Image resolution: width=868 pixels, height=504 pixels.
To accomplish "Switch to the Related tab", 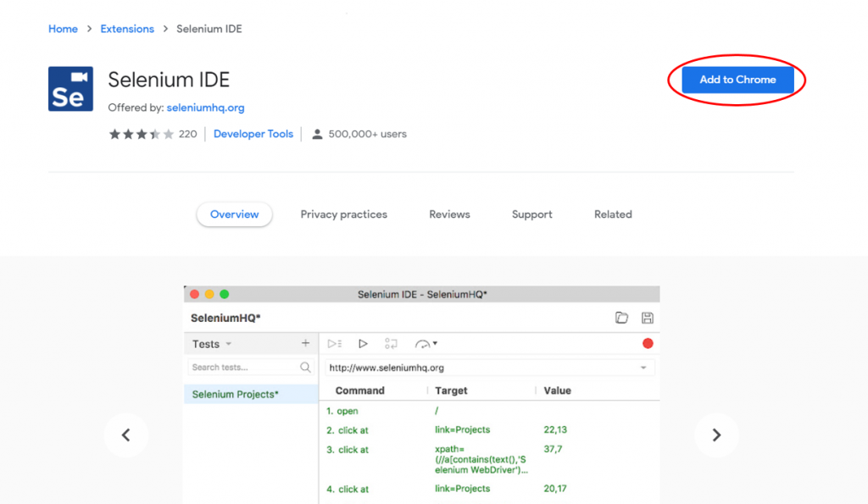I will tap(613, 214).
